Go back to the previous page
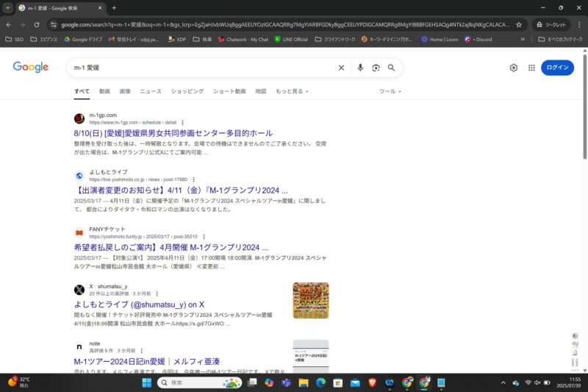The height and width of the screenshot is (392, 588). (9, 25)
